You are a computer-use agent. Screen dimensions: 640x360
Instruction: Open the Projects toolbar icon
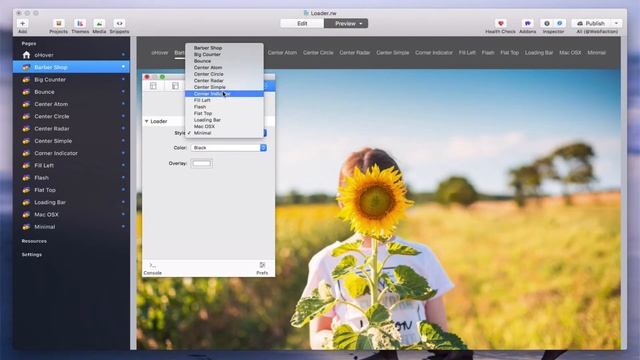click(58, 24)
